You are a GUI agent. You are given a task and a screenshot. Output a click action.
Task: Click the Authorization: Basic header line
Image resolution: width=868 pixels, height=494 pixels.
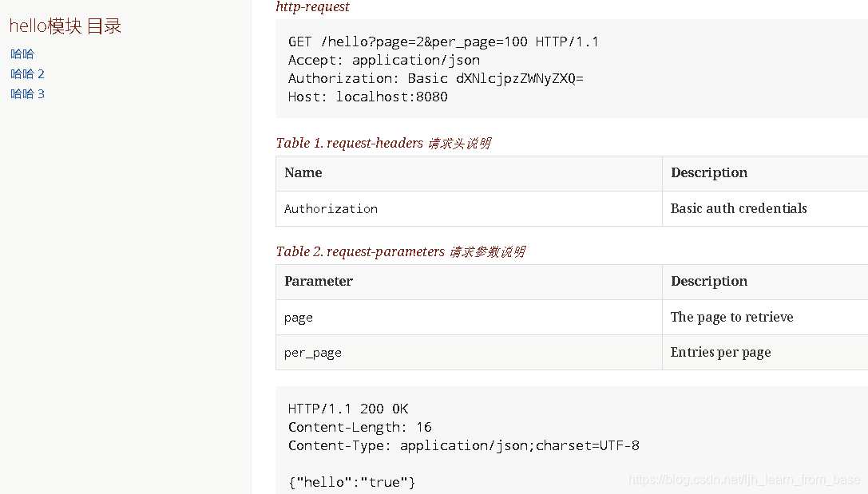(436, 78)
